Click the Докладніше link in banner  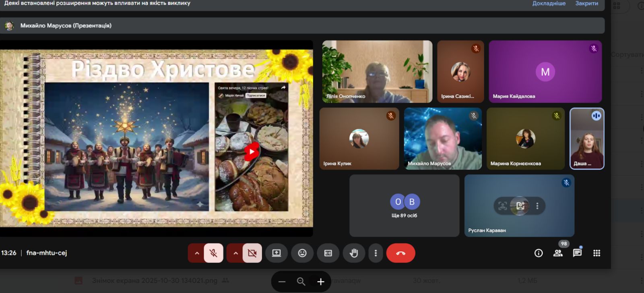(549, 3)
